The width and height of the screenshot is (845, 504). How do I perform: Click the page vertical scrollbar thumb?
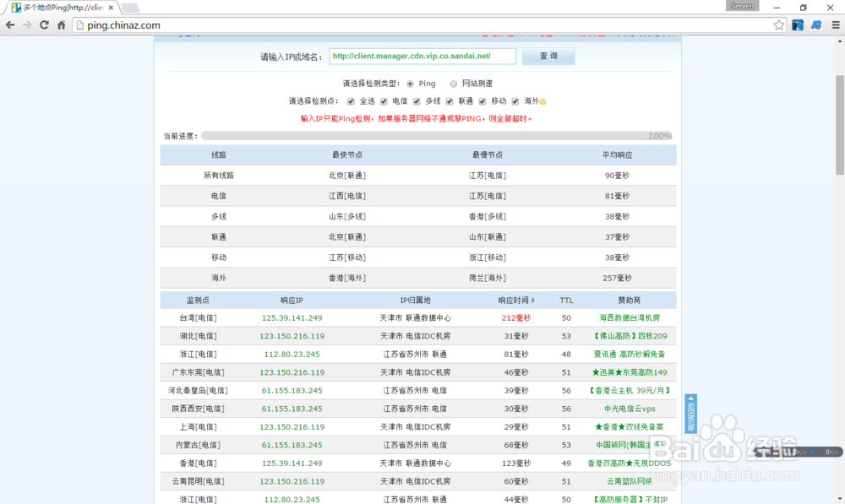(x=840, y=125)
